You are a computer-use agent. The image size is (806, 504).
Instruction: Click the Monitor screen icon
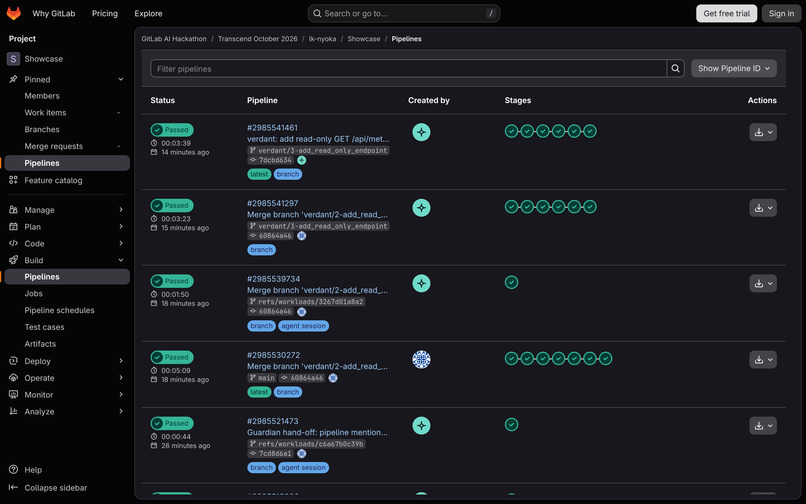tap(13, 394)
